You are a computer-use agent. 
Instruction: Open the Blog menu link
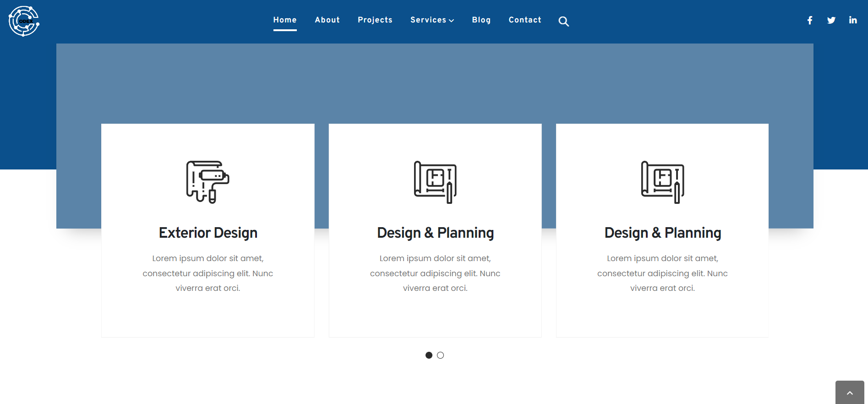coord(481,20)
